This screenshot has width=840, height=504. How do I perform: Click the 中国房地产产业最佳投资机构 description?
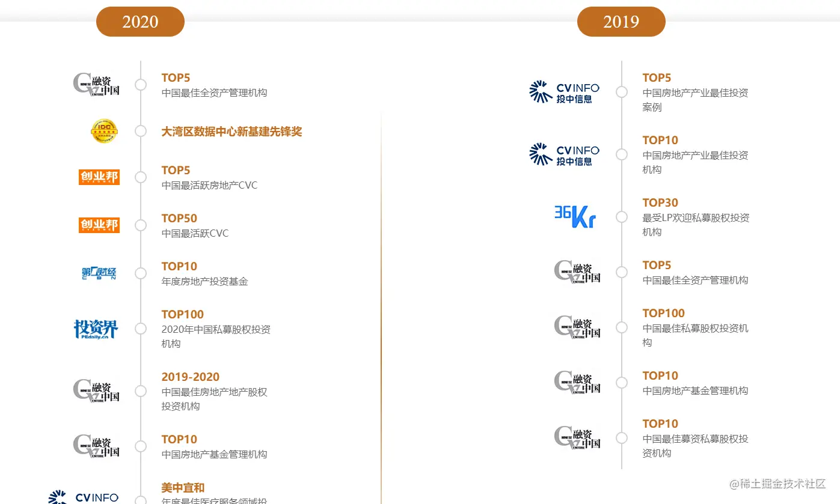click(x=695, y=162)
